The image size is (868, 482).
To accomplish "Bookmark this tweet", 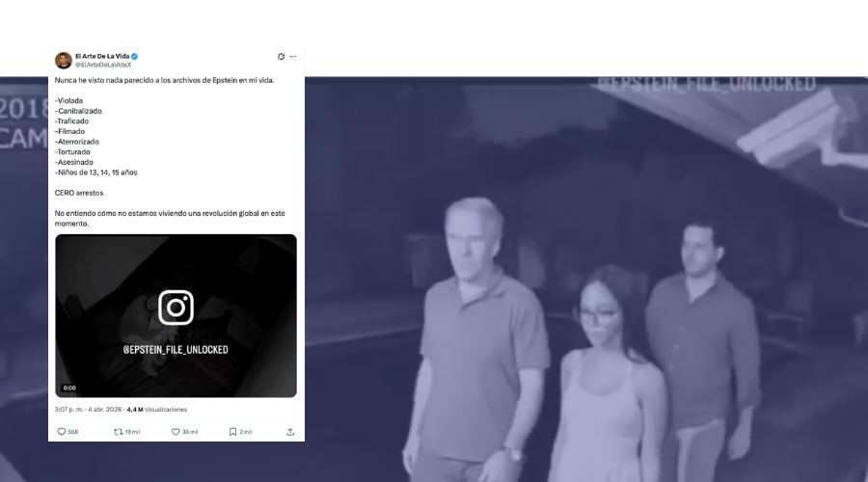I will click(232, 432).
